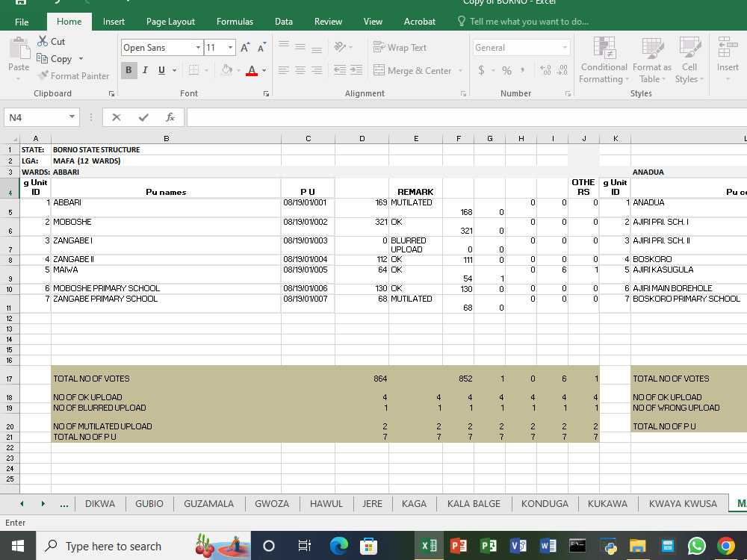The image size is (747, 560).
Task: Open Conditional Formatting menu
Action: (604, 60)
